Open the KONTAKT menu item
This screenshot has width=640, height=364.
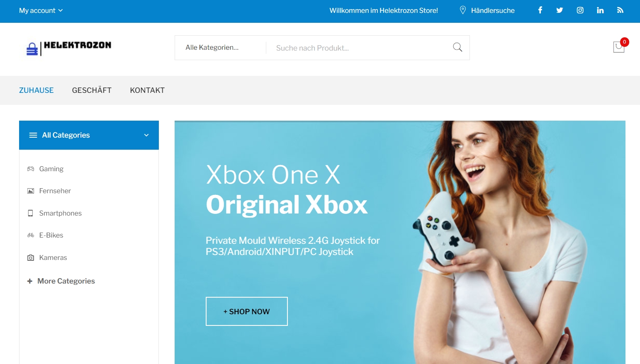pyautogui.click(x=147, y=90)
